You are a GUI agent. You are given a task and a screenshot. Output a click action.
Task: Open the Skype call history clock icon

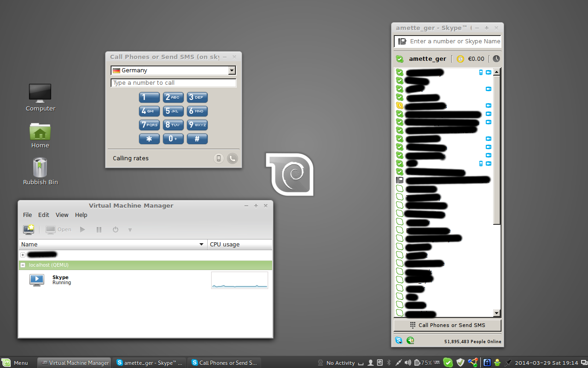tap(496, 59)
